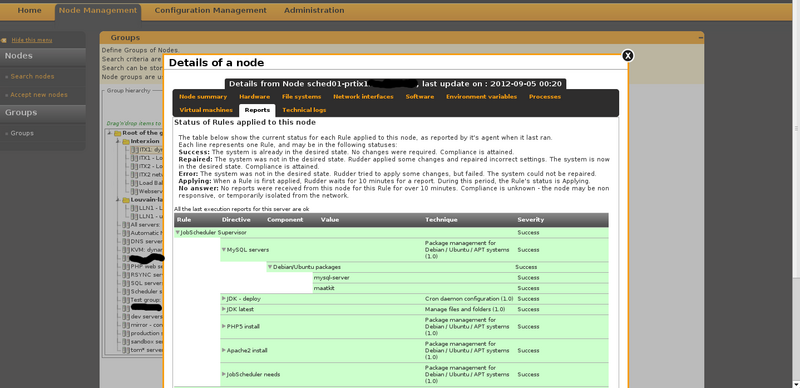The image size is (800, 388).
Task: Select the tom* servers group icon
Action: pyautogui.click(x=126, y=350)
